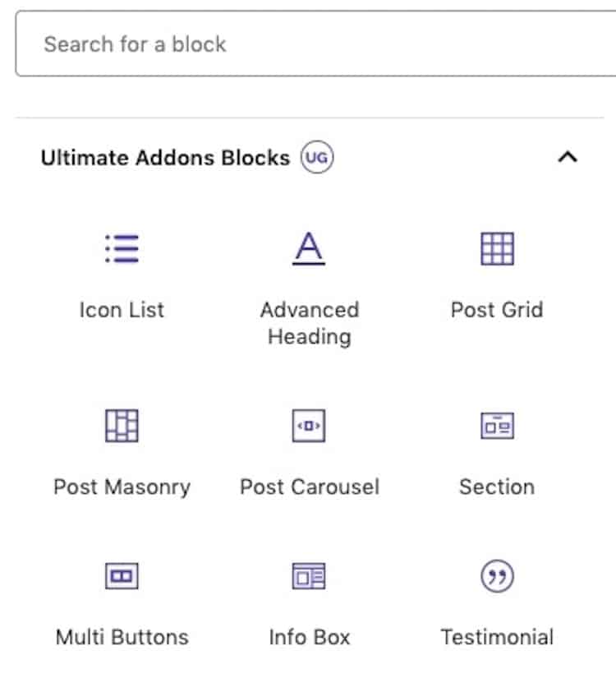
Task: Click the Section label text
Action: (497, 487)
